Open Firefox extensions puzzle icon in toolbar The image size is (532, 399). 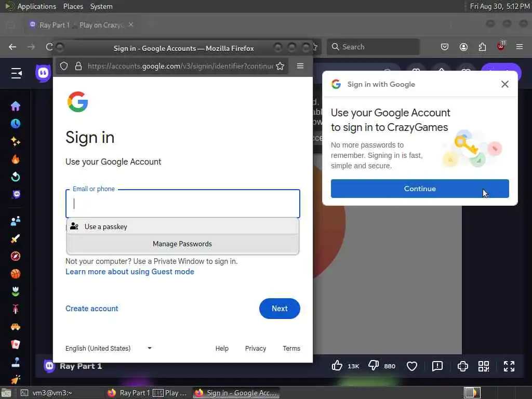[482, 47]
